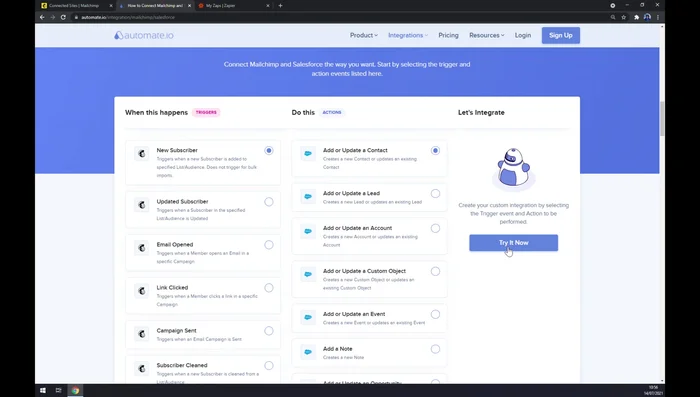Select the Email Opened trigger radio button

point(269,245)
